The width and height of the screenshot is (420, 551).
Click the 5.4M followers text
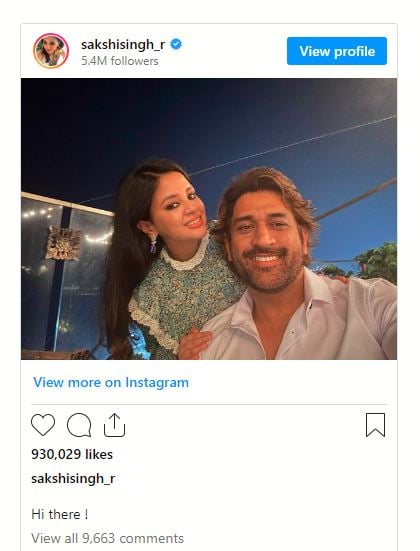pos(119,61)
